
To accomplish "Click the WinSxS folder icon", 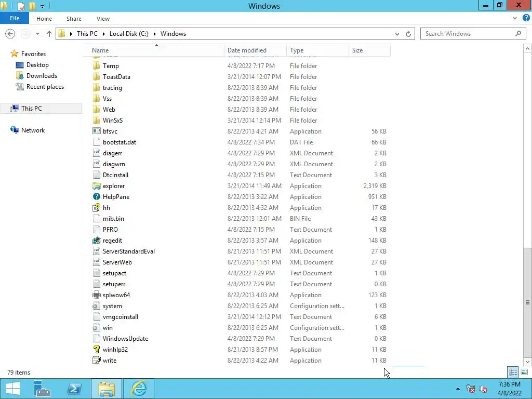I will tap(96, 121).
